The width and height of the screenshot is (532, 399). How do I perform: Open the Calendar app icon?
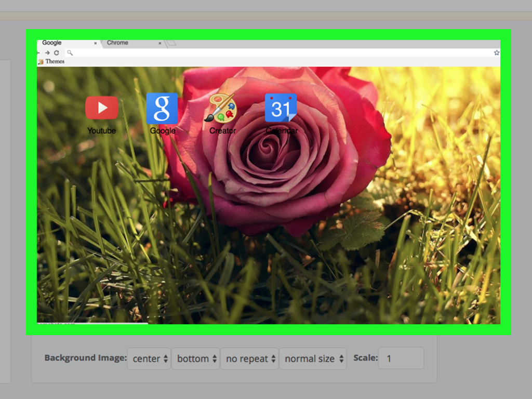281,108
